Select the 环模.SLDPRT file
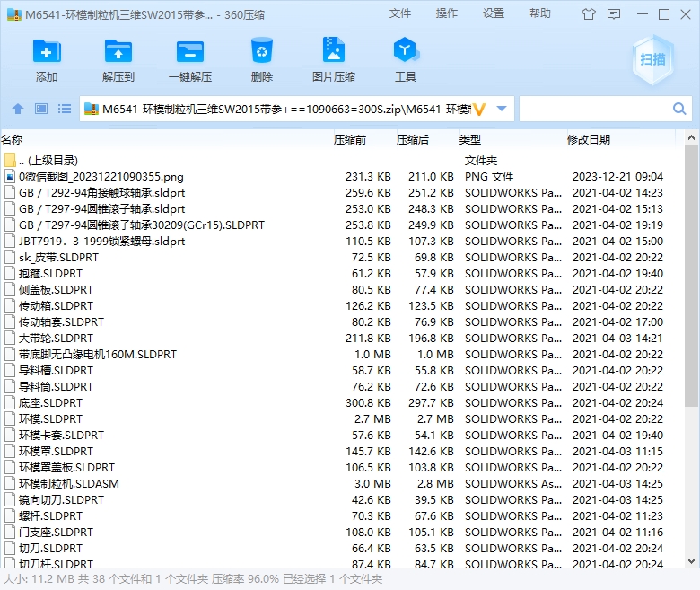The image size is (700, 590). coord(342,419)
